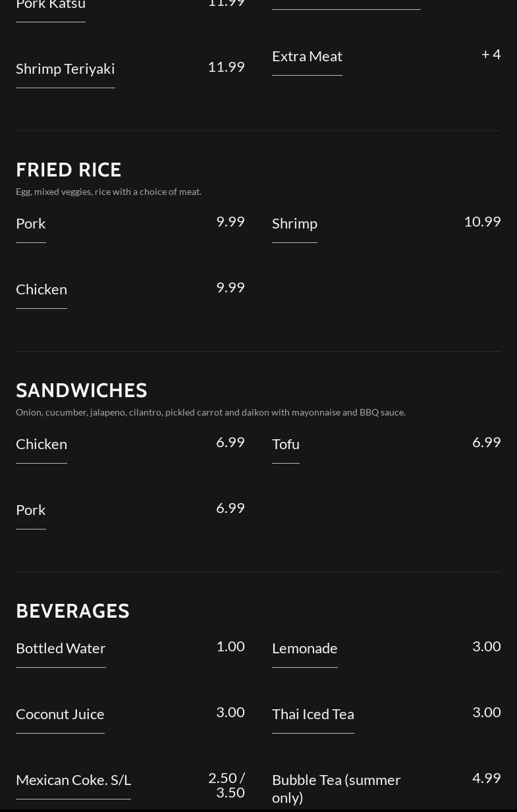The width and height of the screenshot is (517, 812).
Task: Open the Lemonade beverage item
Action: 305,648
